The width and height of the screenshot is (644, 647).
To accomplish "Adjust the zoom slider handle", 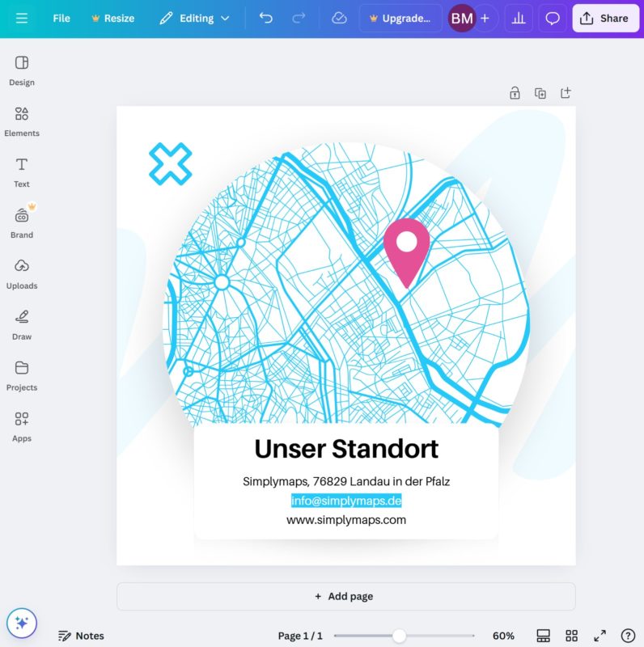I will click(x=399, y=636).
